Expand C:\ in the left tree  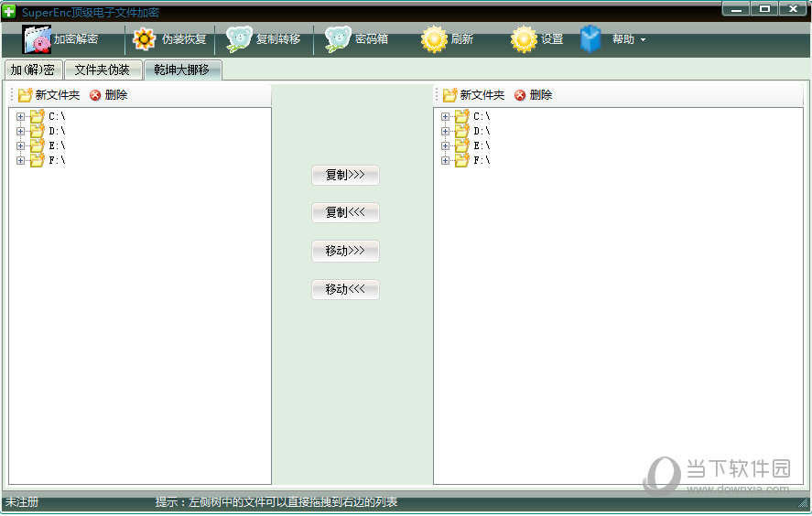(x=20, y=117)
